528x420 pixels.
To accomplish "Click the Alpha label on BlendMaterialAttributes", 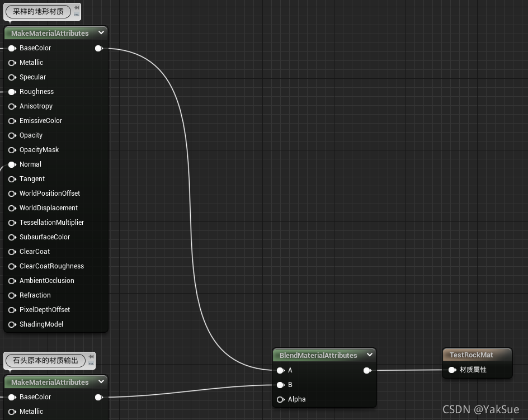I will click(296, 399).
